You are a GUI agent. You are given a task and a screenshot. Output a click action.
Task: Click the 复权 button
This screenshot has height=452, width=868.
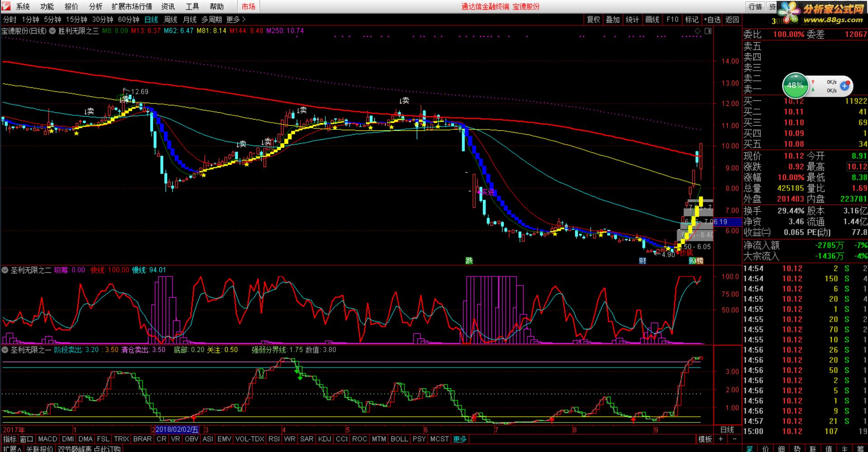click(x=593, y=19)
